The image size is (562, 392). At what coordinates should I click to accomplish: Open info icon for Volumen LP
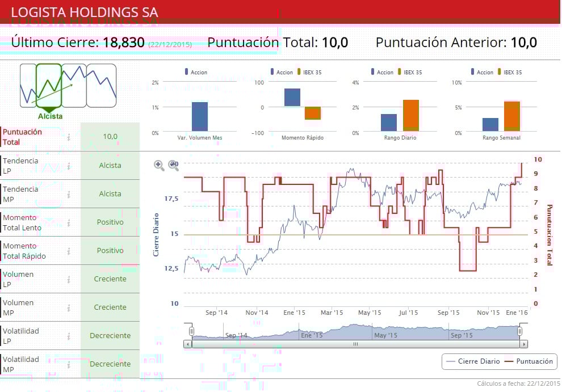coord(69,280)
